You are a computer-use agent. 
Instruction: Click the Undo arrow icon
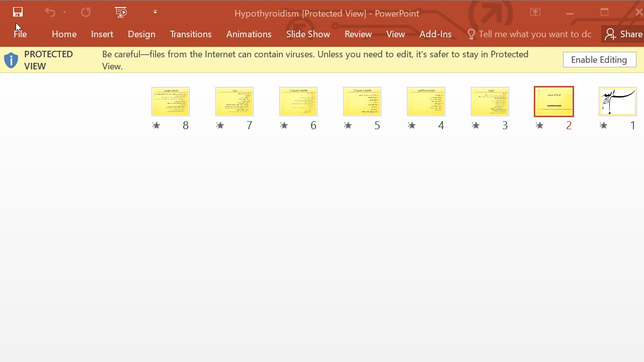tap(50, 12)
